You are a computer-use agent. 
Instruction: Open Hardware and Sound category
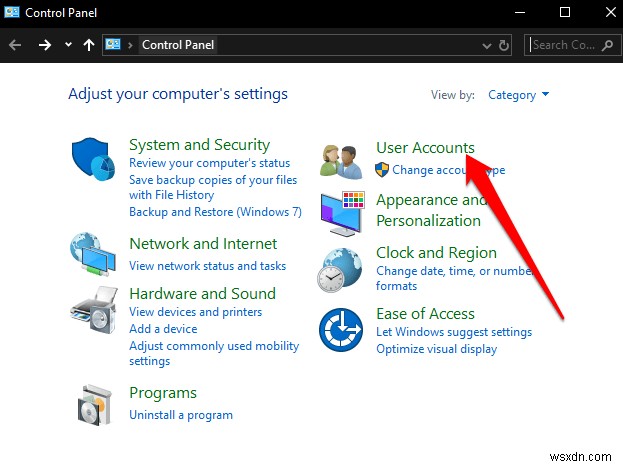click(x=202, y=293)
